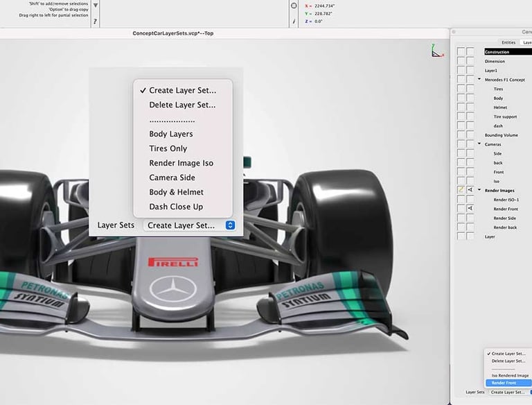The height and width of the screenshot is (405, 532).
Task: Select the dash layer
Action: 498,126
